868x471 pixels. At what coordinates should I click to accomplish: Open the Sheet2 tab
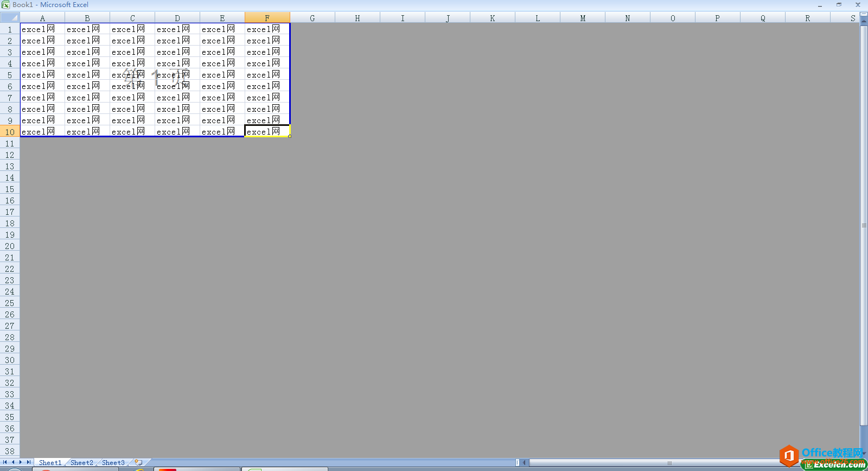pos(81,463)
